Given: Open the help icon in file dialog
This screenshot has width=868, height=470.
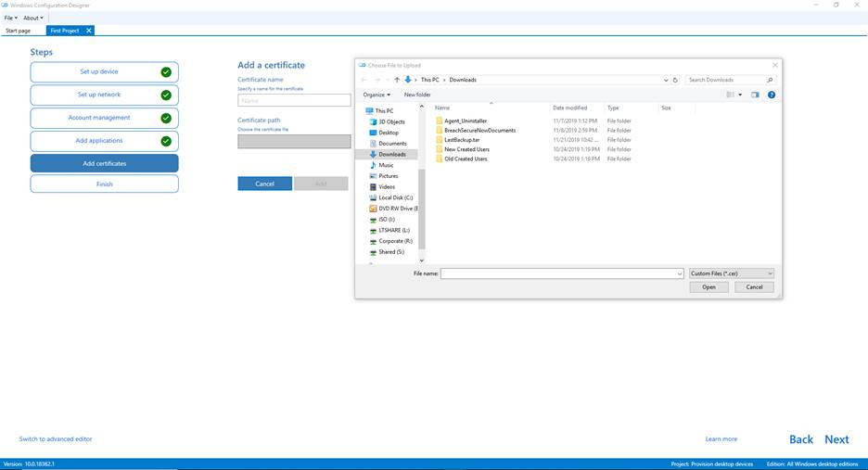Looking at the screenshot, I should [772, 95].
